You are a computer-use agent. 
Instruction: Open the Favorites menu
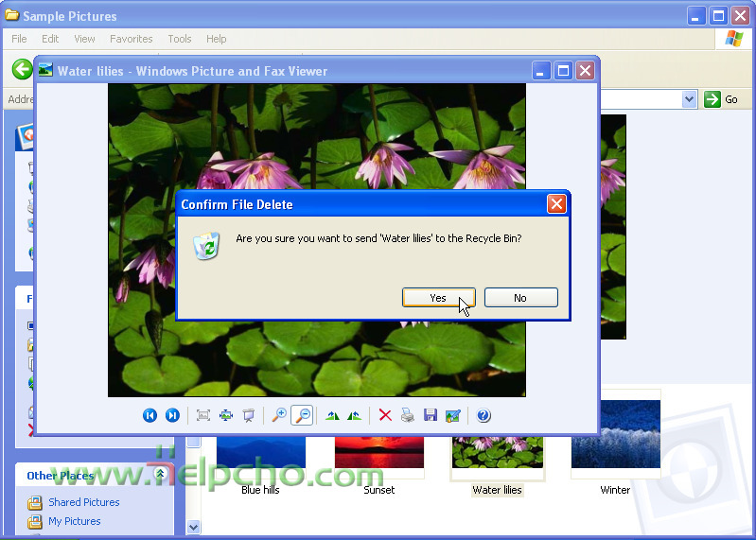point(131,39)
